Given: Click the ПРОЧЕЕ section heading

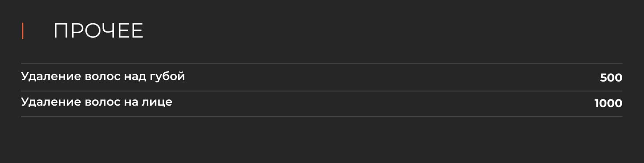Looking at the screenshot, I should pos(98,31).
